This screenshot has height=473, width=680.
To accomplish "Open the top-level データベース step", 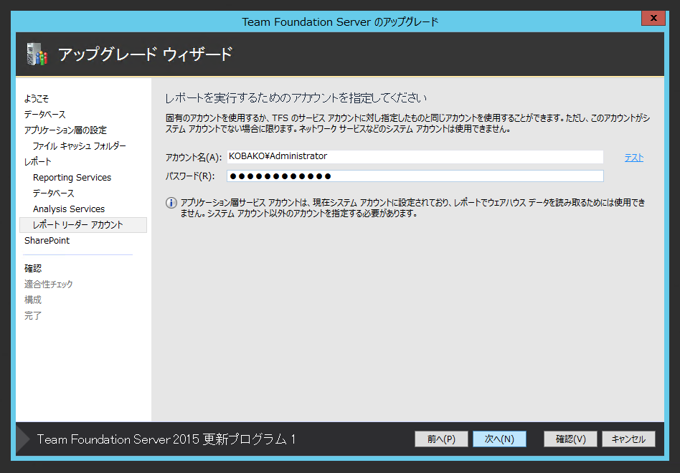I will pyautogui.click(x=45, y=114).
